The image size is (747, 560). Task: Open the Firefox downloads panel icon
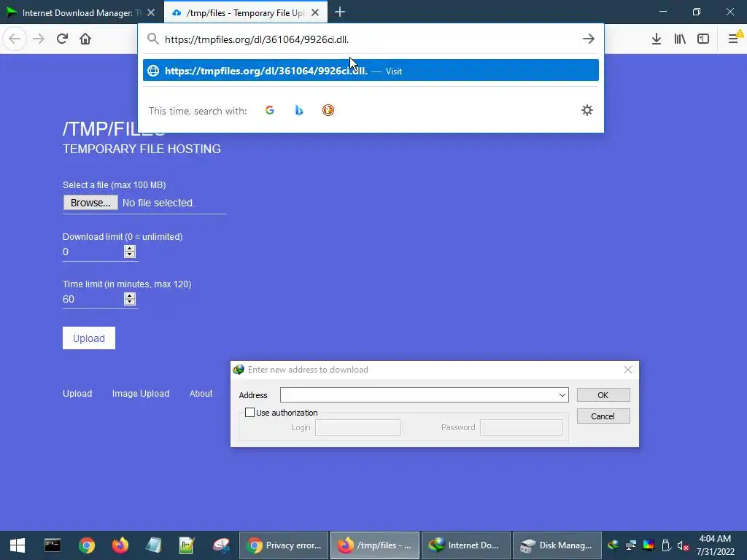(656, 39)
